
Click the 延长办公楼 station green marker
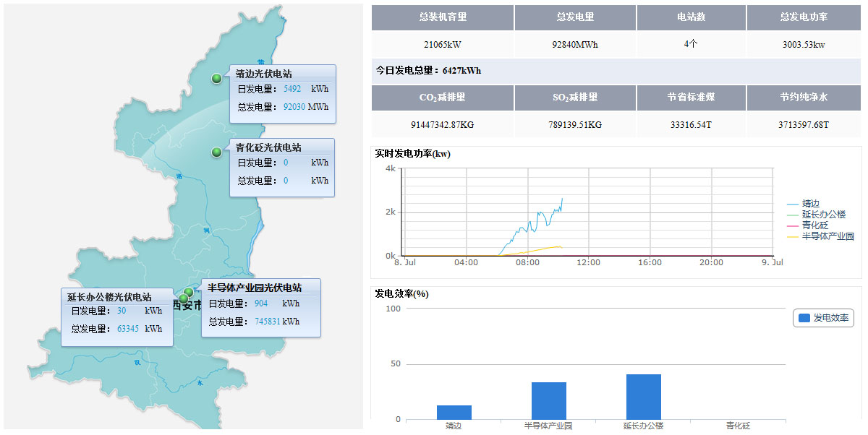(183, 298)
